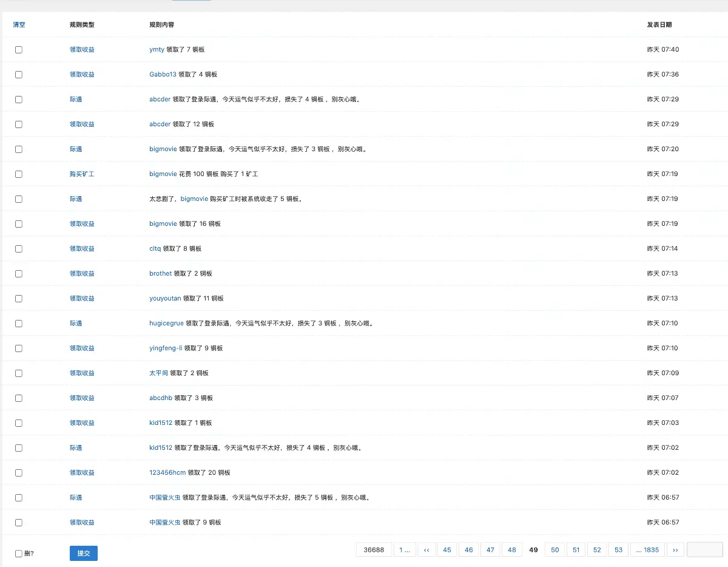Screen dimensions: 728x567
Task: Click the 提交 submit button
Action: coord(83,553)
